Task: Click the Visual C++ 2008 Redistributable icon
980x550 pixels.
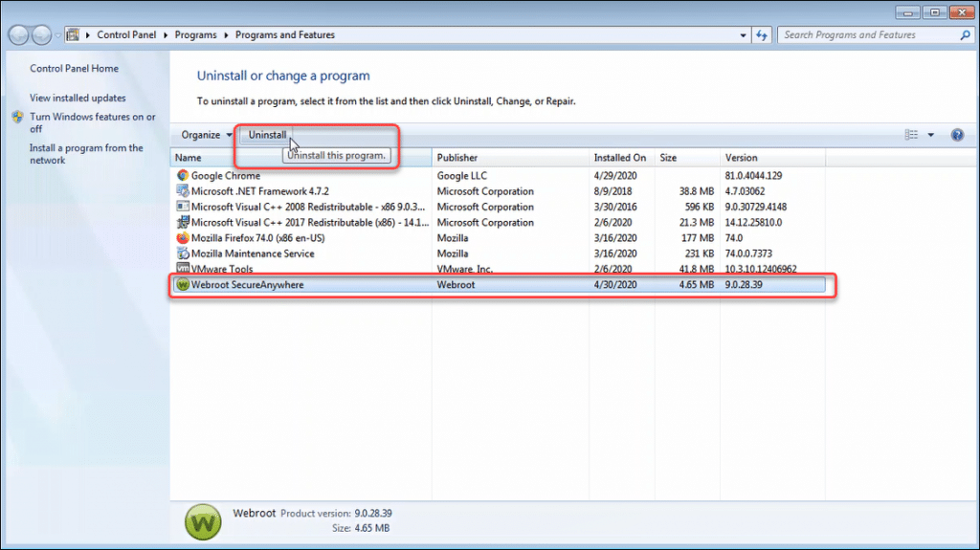Action: coord(183,207)
